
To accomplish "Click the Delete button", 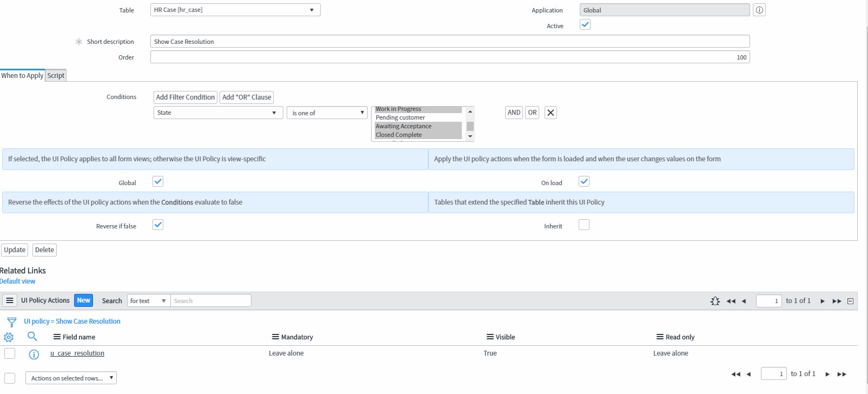I will pyautogui.click(x=44, y=249).
